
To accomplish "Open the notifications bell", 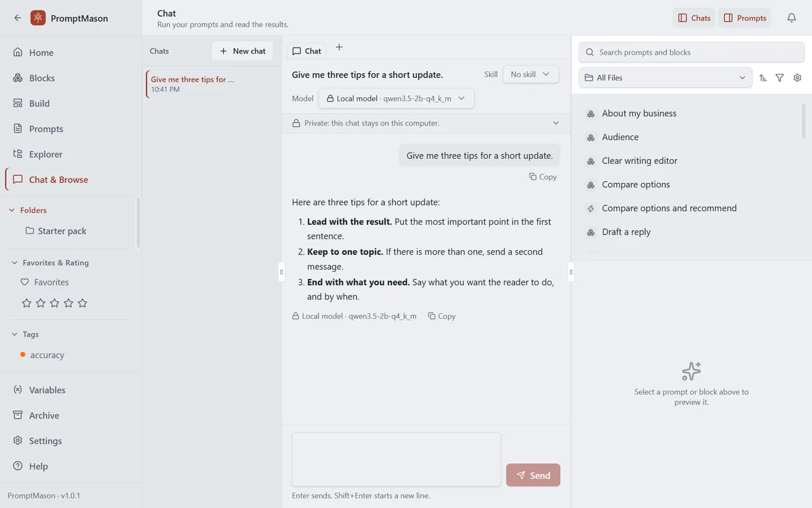I will (792, 18).
